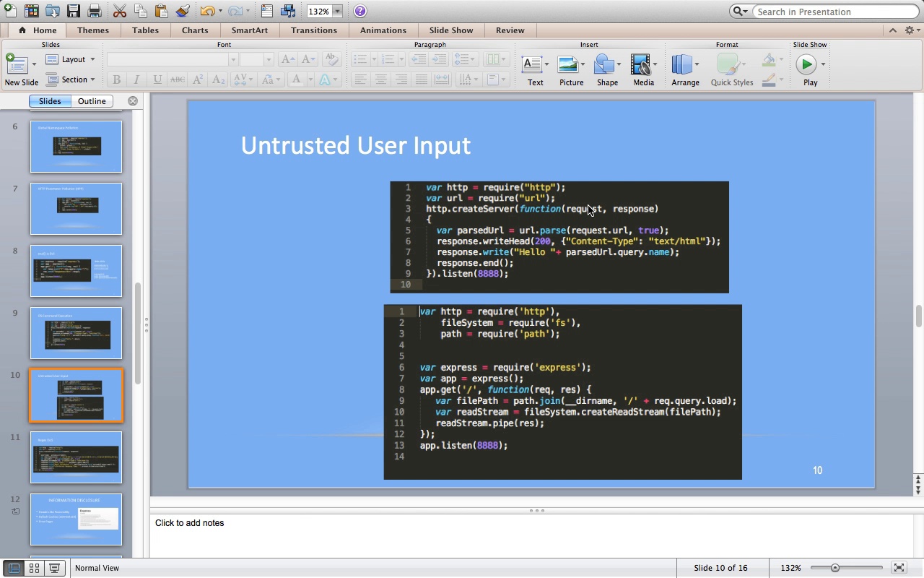Open the Layout dropdown
This screenshot has height=578, width=924.
71,59
